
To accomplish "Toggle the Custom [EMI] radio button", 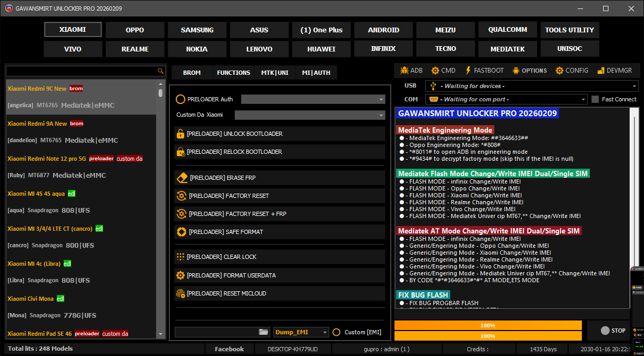I will (336, 332).
